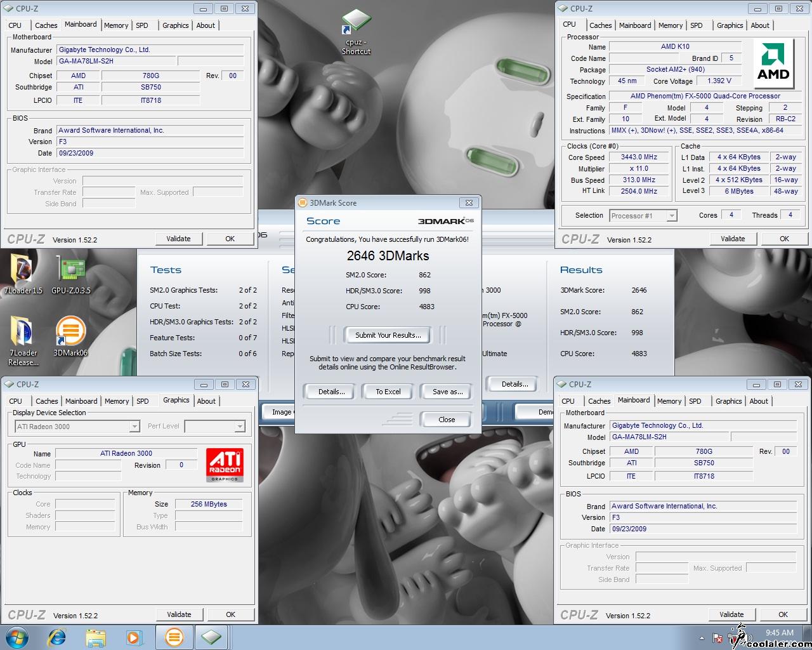Click the GPU Name field ATI Radeon 3000
812x650 pixels.
[126, 453]
